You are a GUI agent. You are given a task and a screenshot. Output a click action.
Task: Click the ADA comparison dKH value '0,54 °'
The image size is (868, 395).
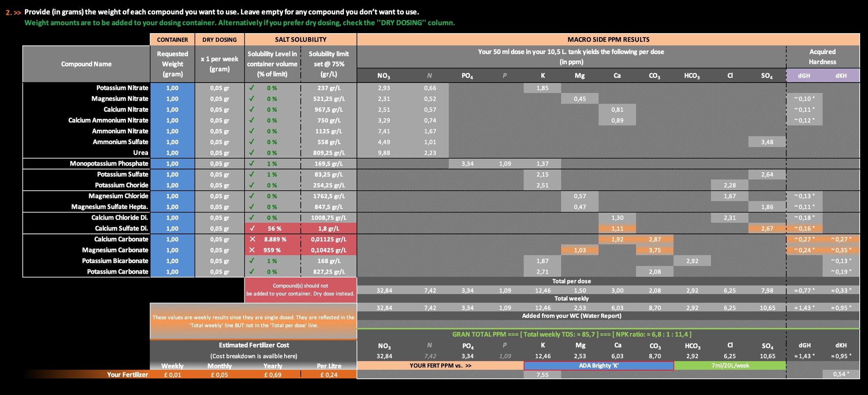coord(841,374)
